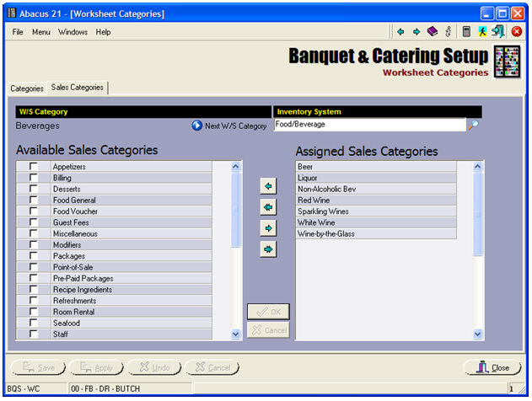Open the File menu
Image resolution: width=532 pixels, height=401 pixels.
tap(18, 32)
